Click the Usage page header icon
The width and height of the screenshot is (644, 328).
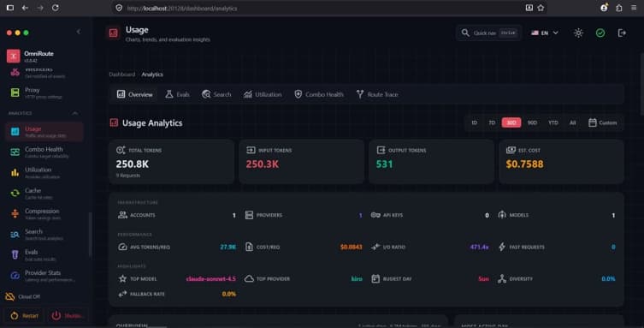(x=114, y=33)
